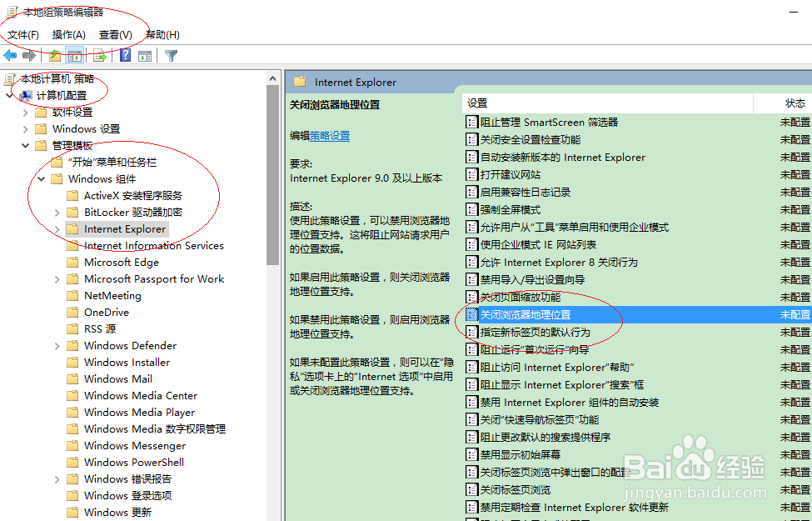Screen dimensions: 812x521
Task: Select the "开始"菜单和任务栏 folder
Action: pos(112,163)
